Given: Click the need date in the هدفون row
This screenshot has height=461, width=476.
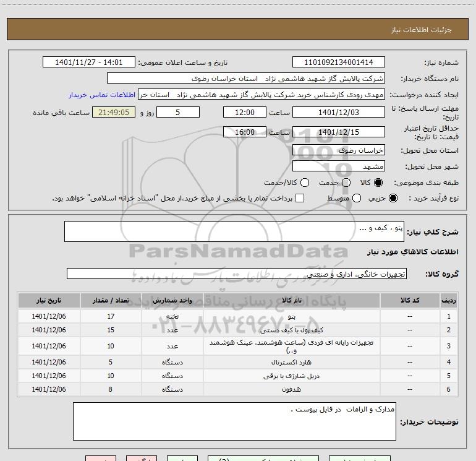Looking at the screenshot, I should click(49, 389).
